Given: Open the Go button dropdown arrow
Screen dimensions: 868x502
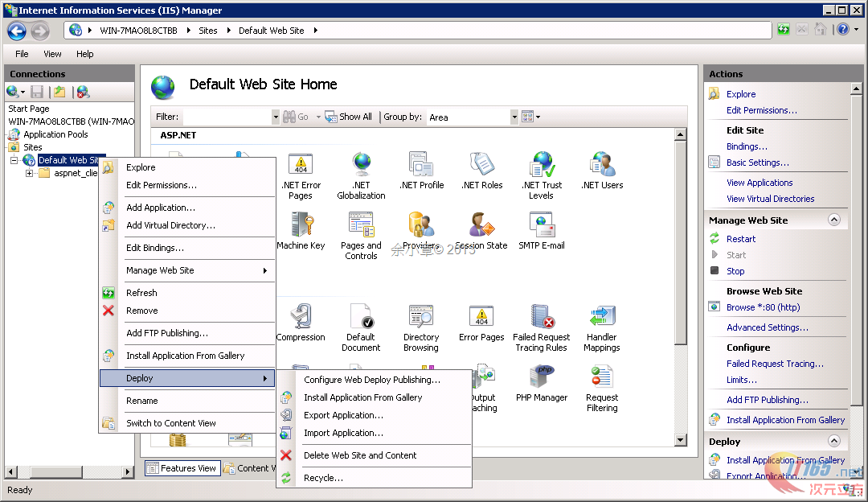Looking at the screenshot, I should (x=318, y=117).
